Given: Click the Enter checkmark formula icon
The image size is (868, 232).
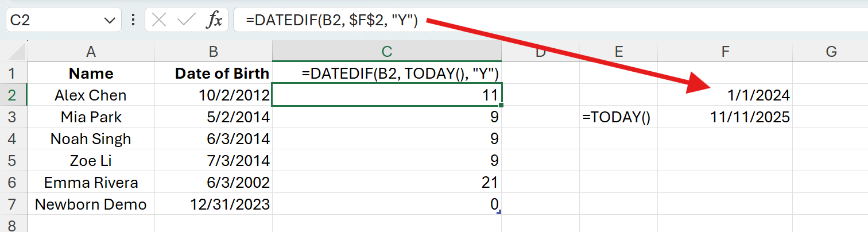Looking at the screenshot, I should tap(186, 20).
